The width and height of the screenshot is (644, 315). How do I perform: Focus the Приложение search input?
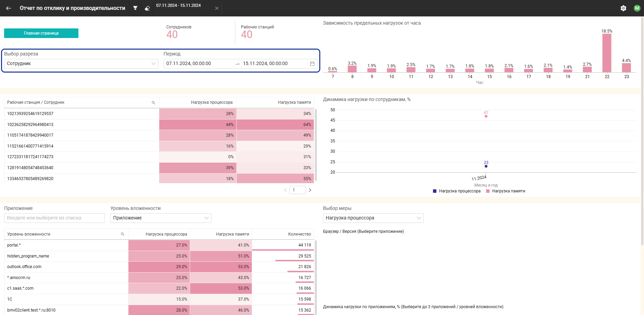(x=54, y=218)
